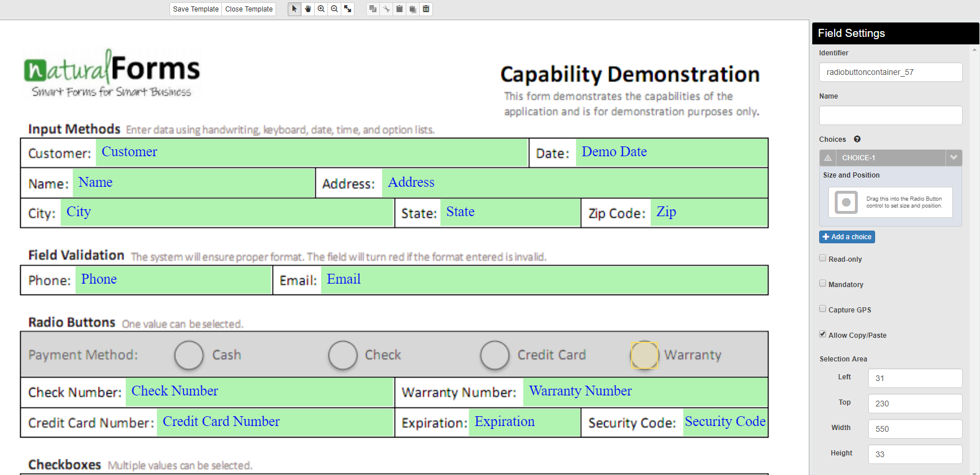980x475 pixels.
Task: Select the Check Number form field
Action: 259,392
